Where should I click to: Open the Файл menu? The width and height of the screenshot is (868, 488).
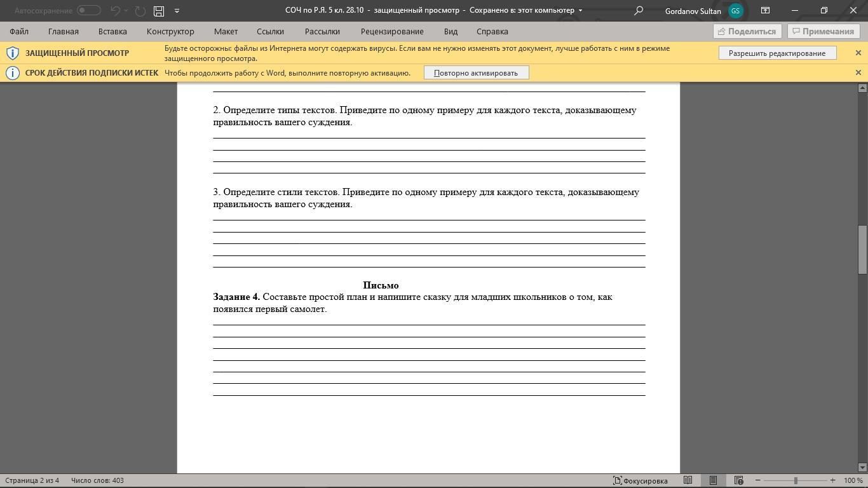pyautogui.click(x=19, y=31)
